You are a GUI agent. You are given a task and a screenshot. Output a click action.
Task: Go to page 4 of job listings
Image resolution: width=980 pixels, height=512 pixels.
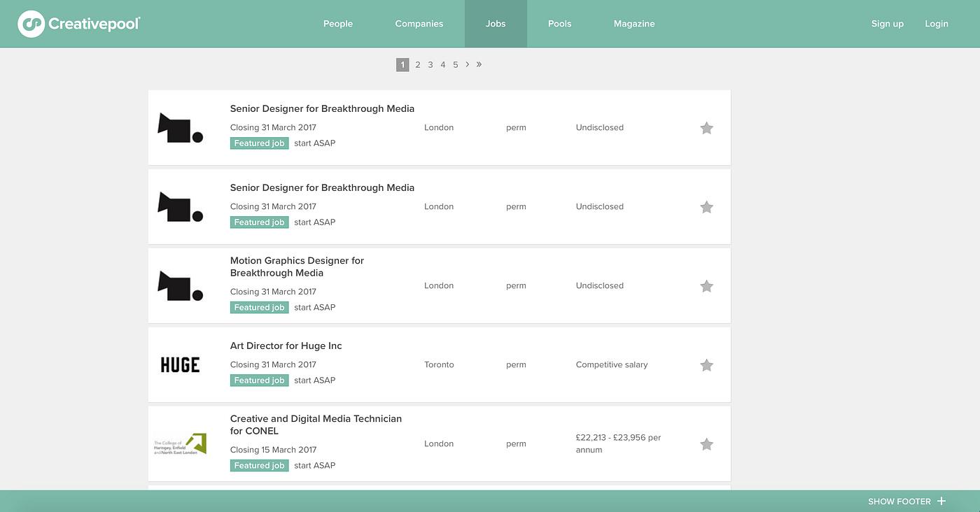click(443, 64)
